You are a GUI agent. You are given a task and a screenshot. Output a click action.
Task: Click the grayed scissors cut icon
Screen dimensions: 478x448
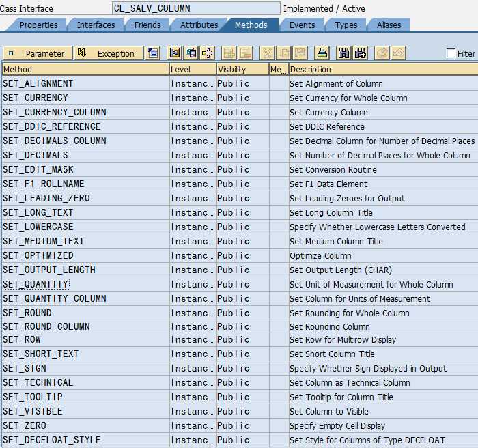(x=267, y=53)
